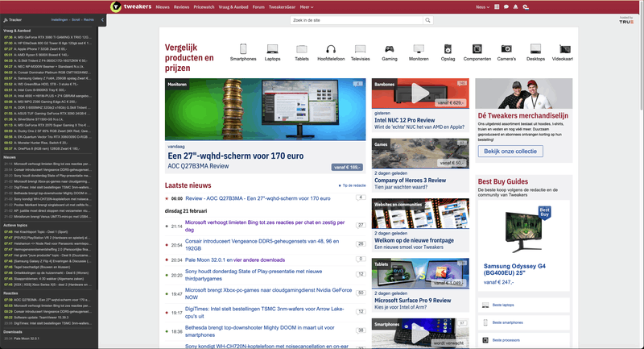
Task: Click the Samsung Odyssey G4 monitor image
Action: (x=524, y=231)
